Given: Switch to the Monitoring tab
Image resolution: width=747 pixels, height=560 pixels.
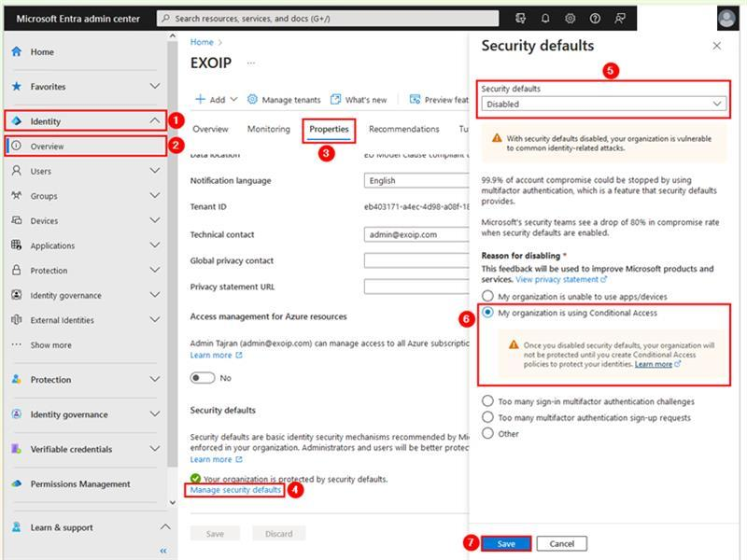Looking at the screenshot, I should click(269, 129).
